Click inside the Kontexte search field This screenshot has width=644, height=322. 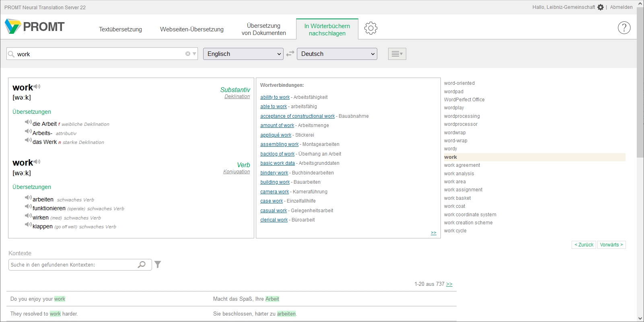pyautogui.click(x=72, y=265)
